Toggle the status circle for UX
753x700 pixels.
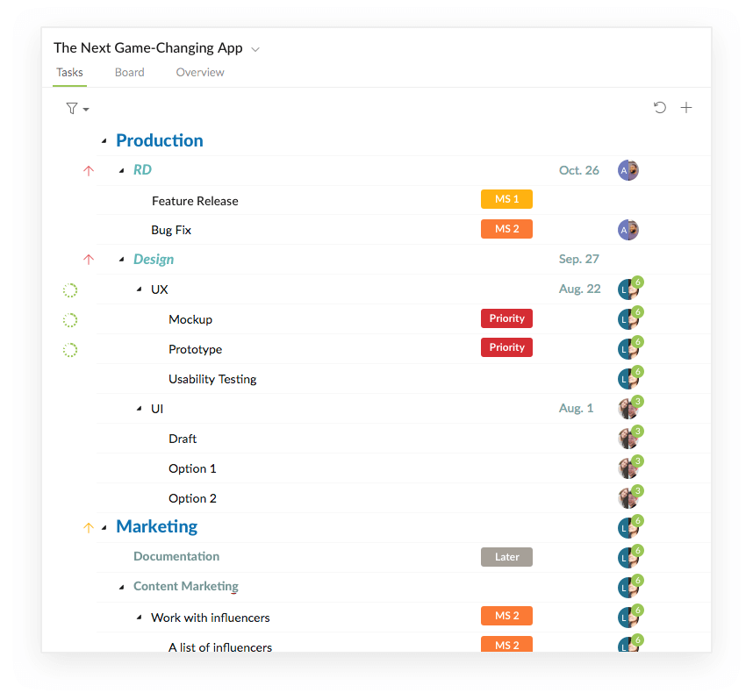70,290
